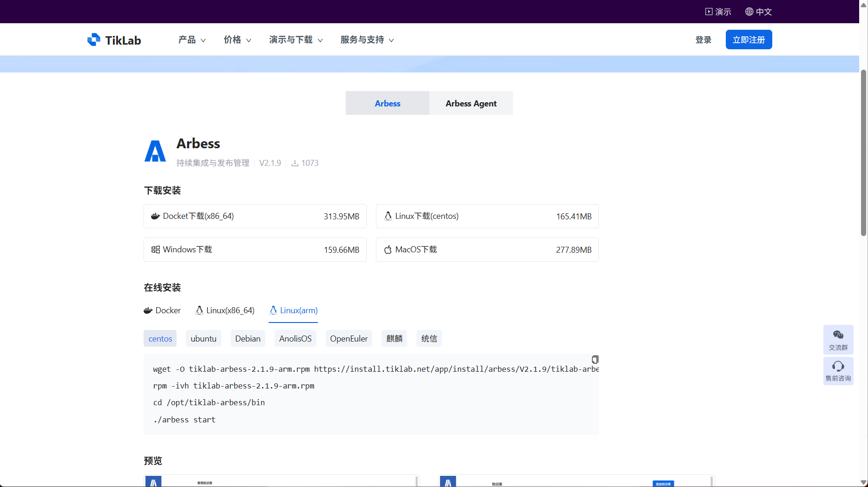Screen dimensions: 868x487
Task: Click the 立即注册 button
Action: (x=749, y=39)
